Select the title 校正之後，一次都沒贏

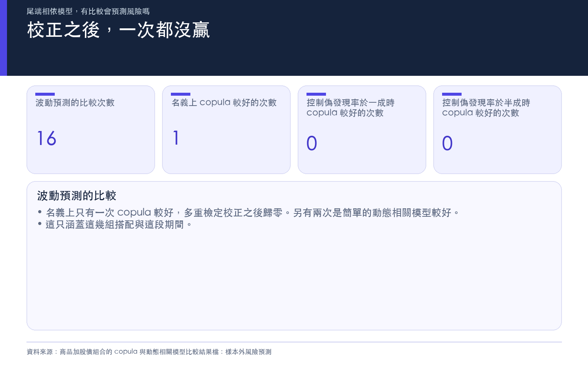coord(118,30)
